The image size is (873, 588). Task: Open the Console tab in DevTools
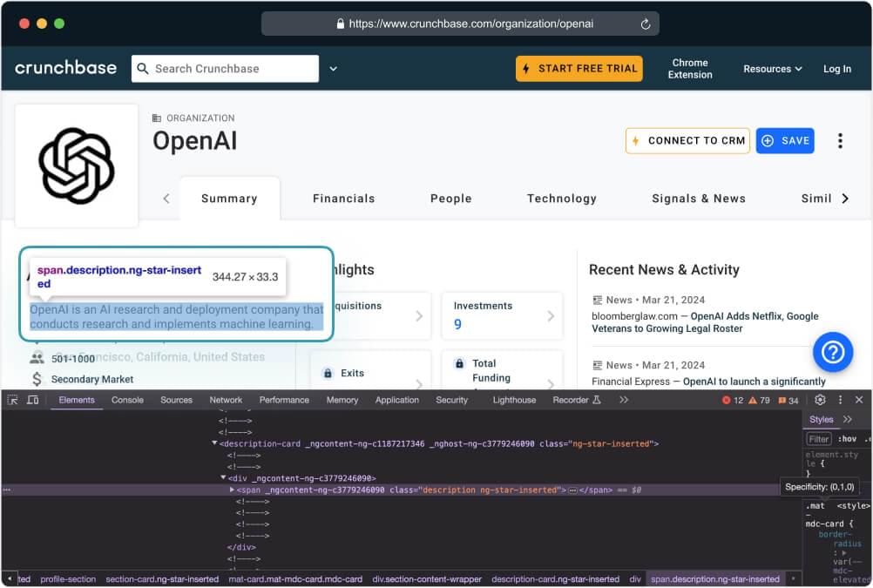pos(127,400)
